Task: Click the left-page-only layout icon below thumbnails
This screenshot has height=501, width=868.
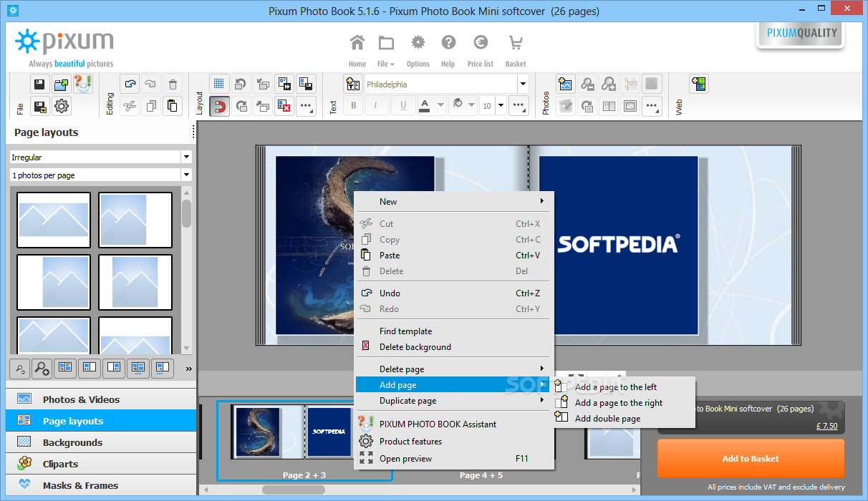Action: [x=90, y=368]
